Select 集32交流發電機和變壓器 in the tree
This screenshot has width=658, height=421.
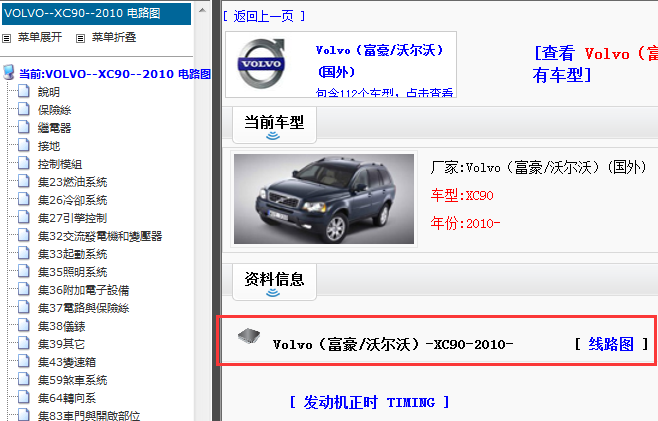(100, 236)
